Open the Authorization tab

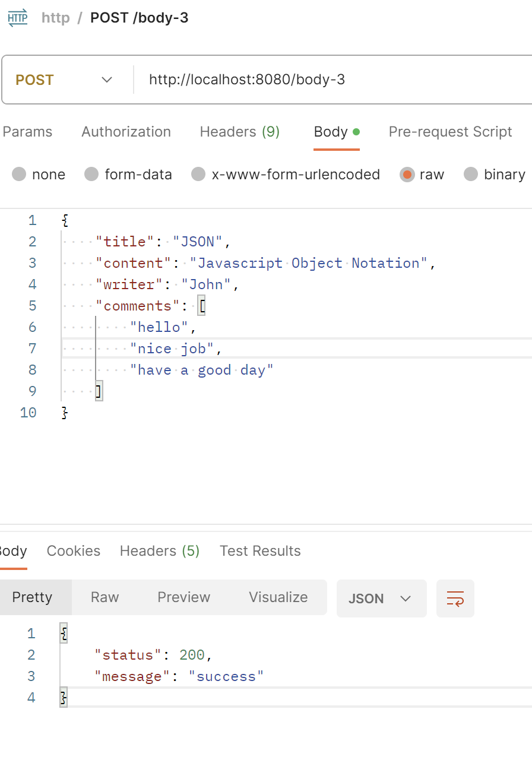click(x=126, y=132)
